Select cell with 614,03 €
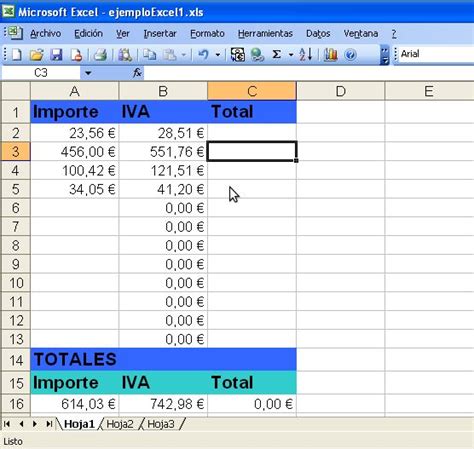This screenshot has width=474, height=449. [75, 404]
